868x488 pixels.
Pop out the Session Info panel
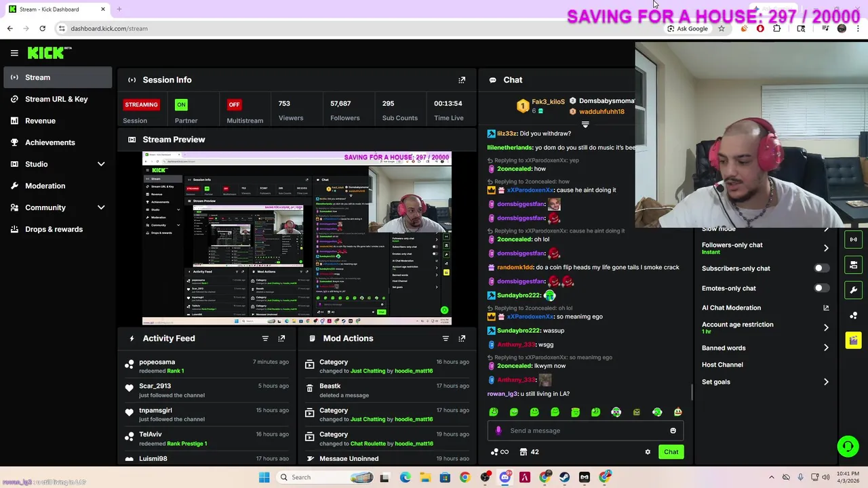pyautogui.click(x=462, y=80)
